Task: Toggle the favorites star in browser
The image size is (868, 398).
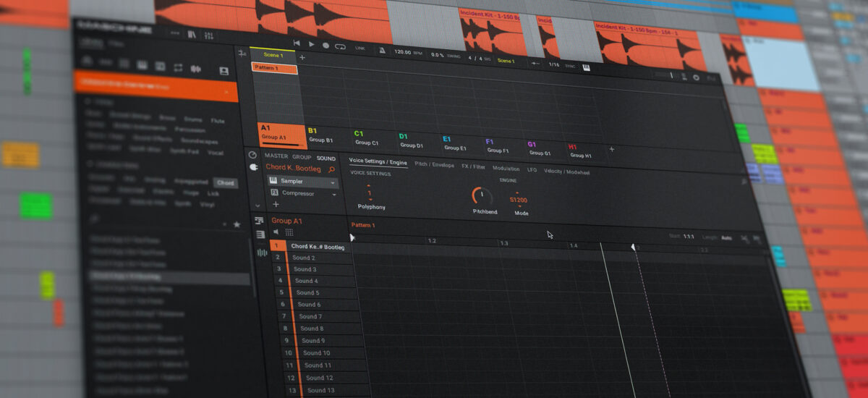Action: pyautogui.click(x=236, y=225)
